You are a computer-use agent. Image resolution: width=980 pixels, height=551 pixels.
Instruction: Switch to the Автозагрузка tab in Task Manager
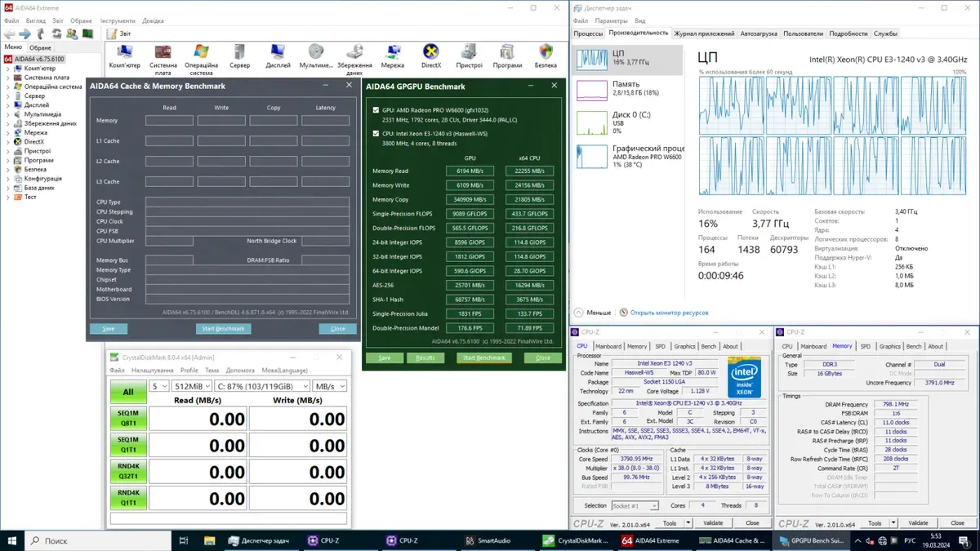tap(759, 33)
